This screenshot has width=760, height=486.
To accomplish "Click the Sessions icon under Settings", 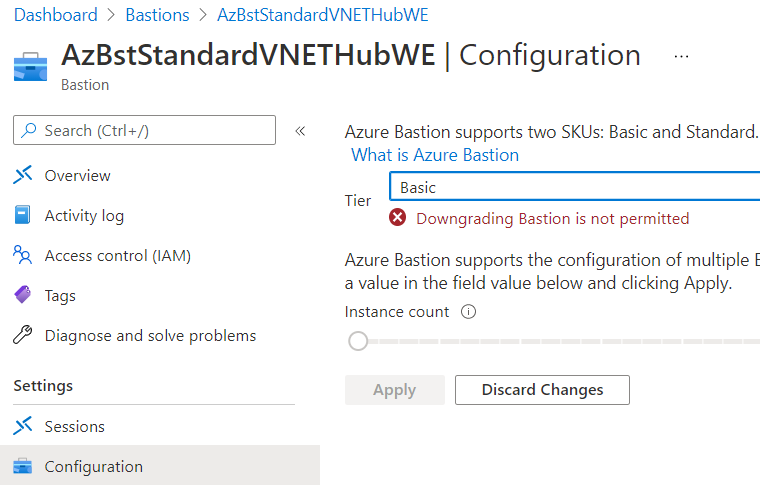I will click(x=23, y=426).
